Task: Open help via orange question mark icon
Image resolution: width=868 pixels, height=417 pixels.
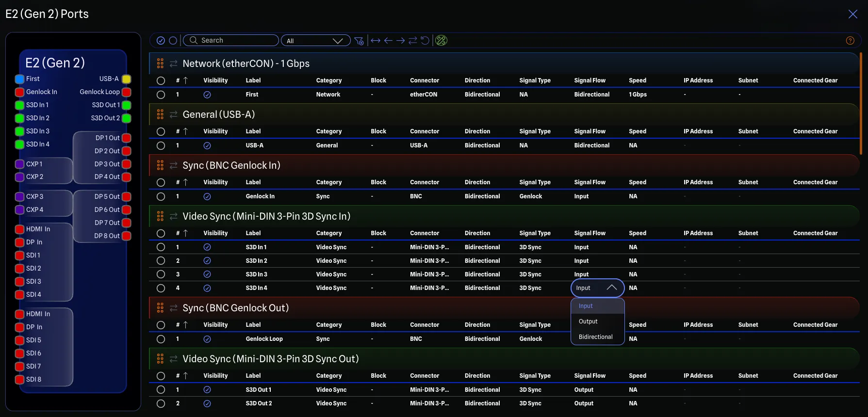Action: coord(850,40)
